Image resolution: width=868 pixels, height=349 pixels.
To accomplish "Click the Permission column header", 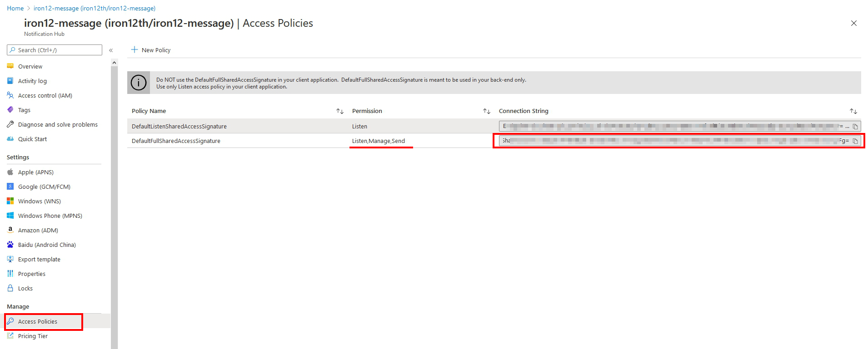I will coord(367,111).
